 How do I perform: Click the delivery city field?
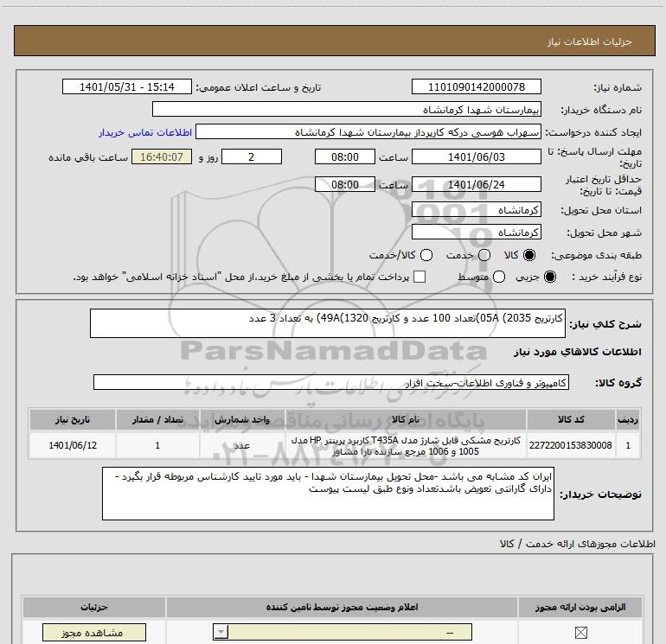pyautogui.click(x=476, y=232)
